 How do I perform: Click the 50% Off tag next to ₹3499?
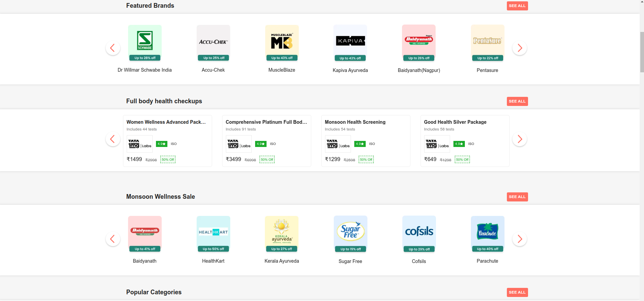tap(267, 160)
